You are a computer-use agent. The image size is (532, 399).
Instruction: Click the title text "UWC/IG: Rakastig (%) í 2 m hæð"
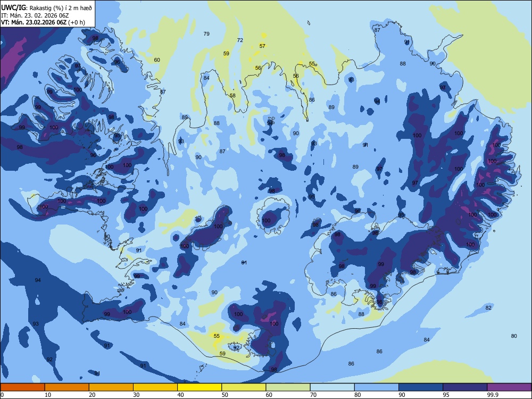(x=46, y=8)
